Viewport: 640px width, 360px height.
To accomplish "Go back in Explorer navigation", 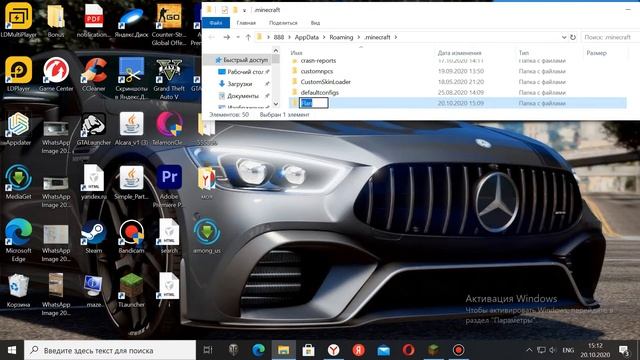I will [211, 37].
